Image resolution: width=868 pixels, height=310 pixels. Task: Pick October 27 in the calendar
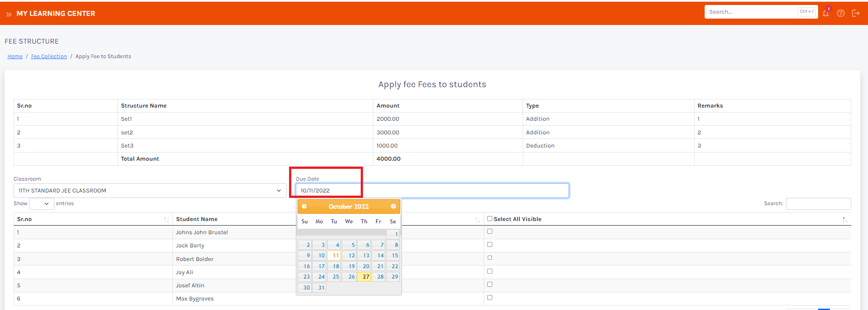[364, 277]
